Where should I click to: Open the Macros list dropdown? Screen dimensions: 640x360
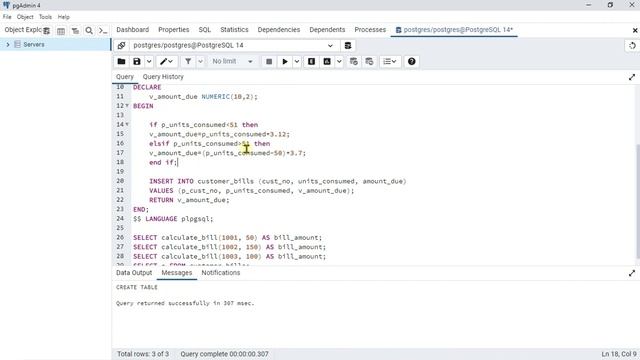(x=390, y=61)
